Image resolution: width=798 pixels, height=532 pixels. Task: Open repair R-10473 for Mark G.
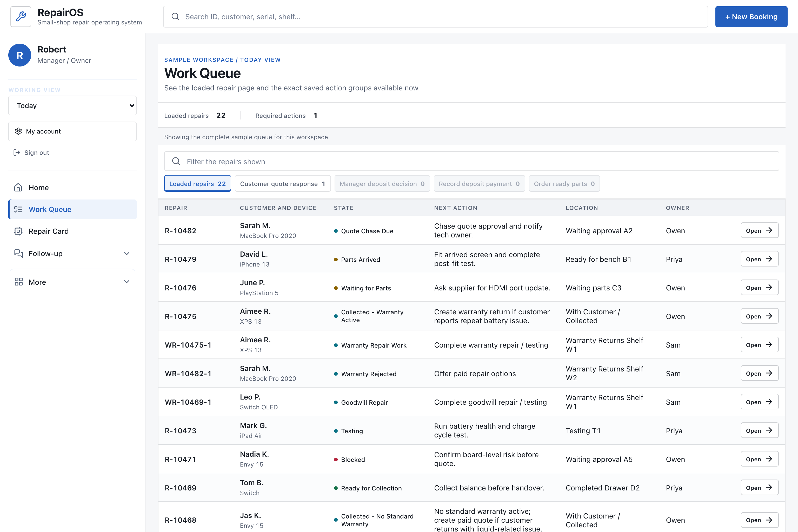pyautogui.click(x=759, y=430)
